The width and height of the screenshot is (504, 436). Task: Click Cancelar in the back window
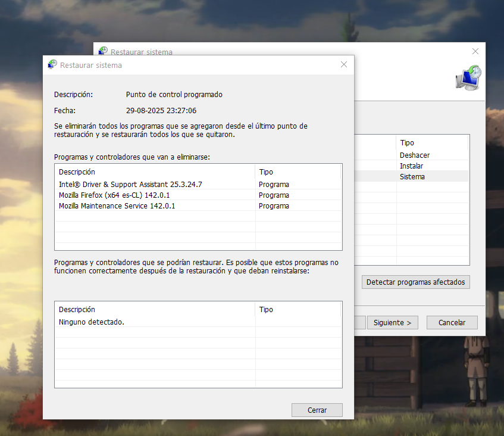coord(452,323)
